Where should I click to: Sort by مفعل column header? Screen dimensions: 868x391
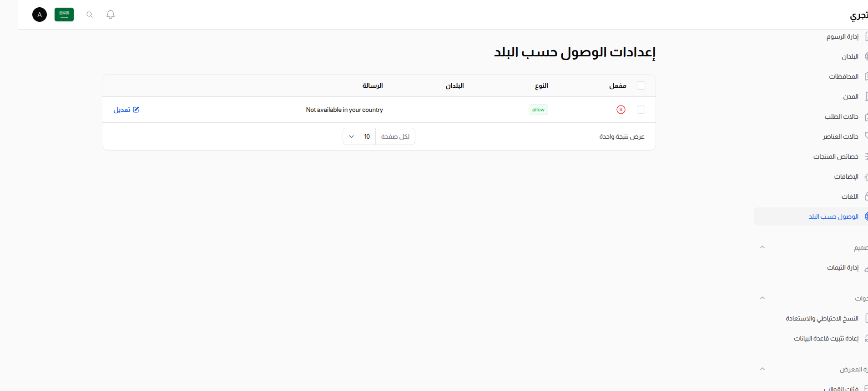point(618,85)
